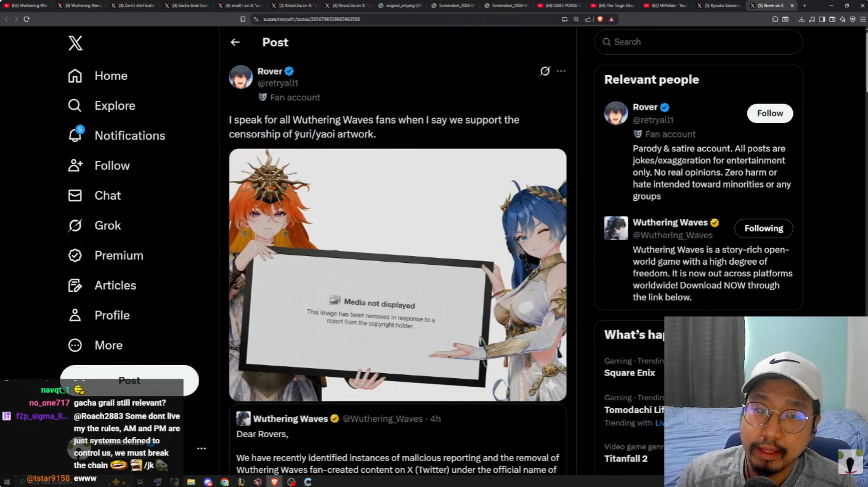Focus the X Search field
This screenshot has width=868, height=487.
click(698, 42)
